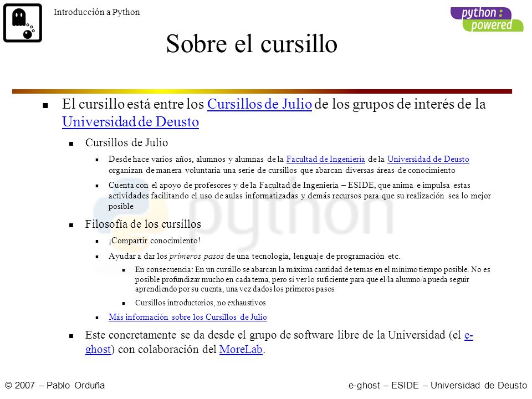Follow the Facultad de Ingeniería link
Screen dimensions: 532x399
(x=325, y=159)
